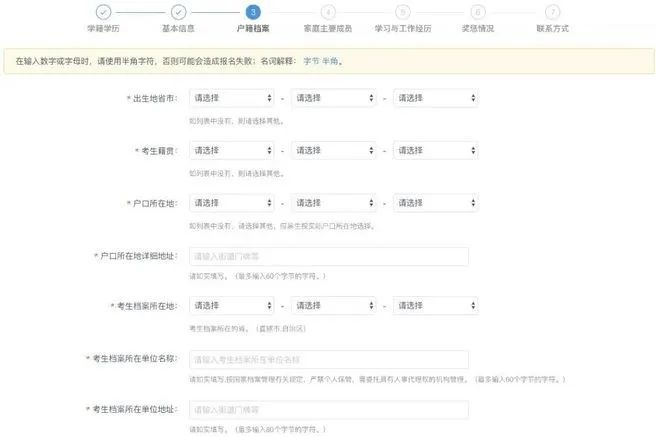
Task: Click the 考生档案所在地 field label
Action: point(144,306)
